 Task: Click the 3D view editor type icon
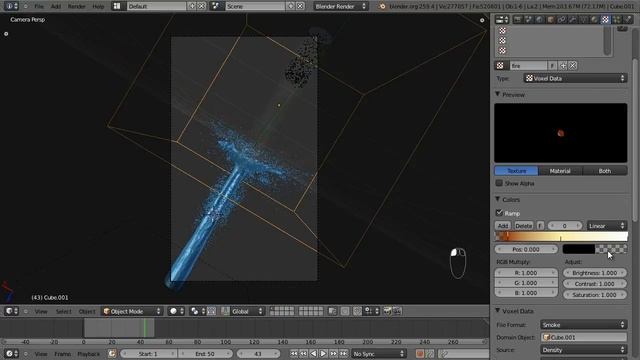tap(11, 311)
